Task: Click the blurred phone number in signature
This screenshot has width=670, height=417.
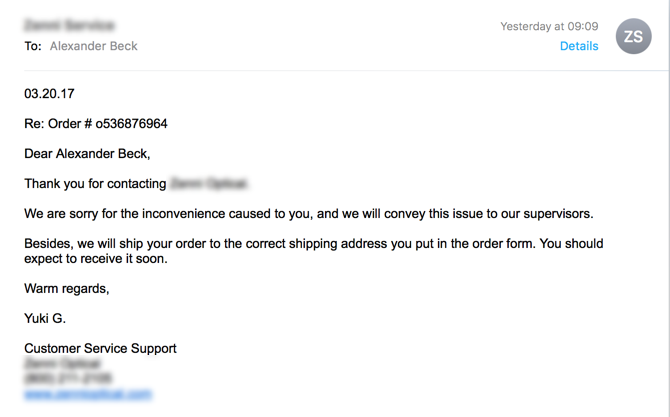Action: pyautogui.click(x=68, y=379)
